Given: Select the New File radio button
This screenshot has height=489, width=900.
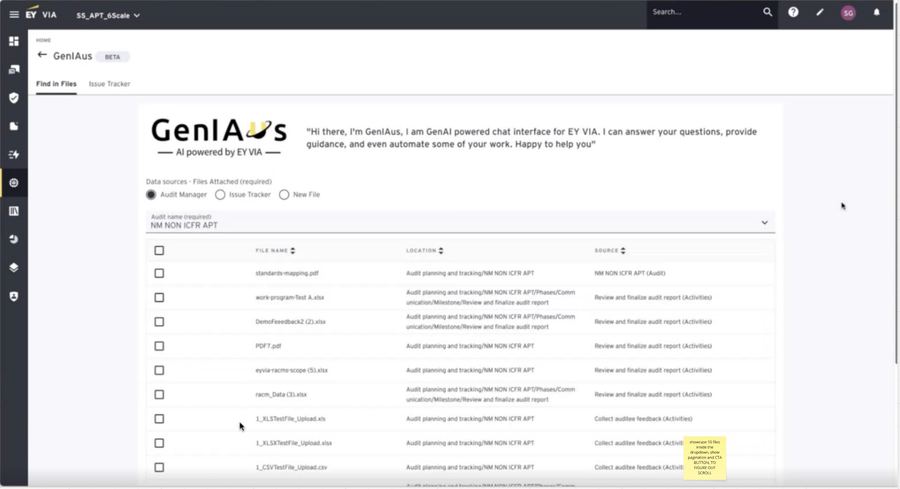Looking at the screenshot, I should click(x=284, y=195).
